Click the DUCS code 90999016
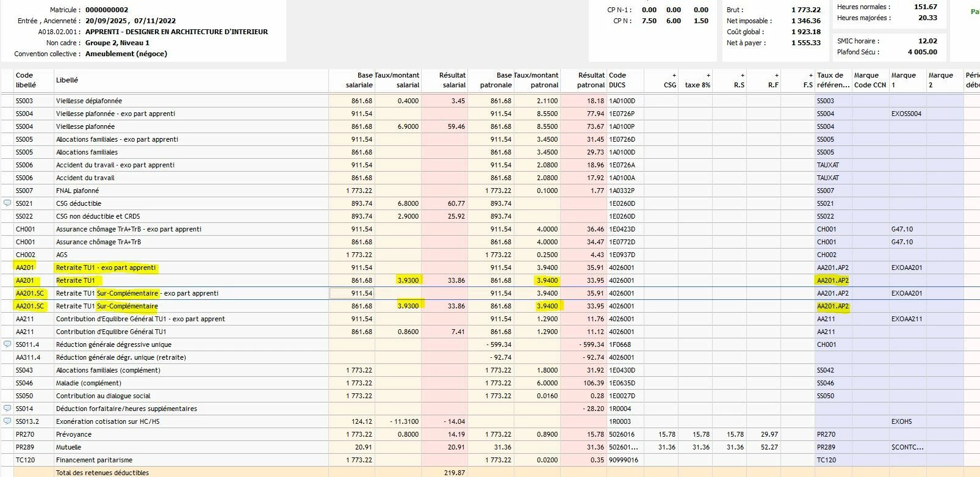This screenshot has height=477, width=980. (624, 460)
